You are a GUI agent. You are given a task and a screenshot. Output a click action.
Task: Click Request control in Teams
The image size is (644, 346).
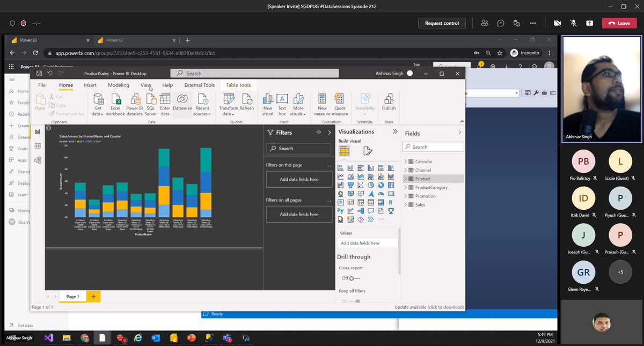[x=442, y=23]
